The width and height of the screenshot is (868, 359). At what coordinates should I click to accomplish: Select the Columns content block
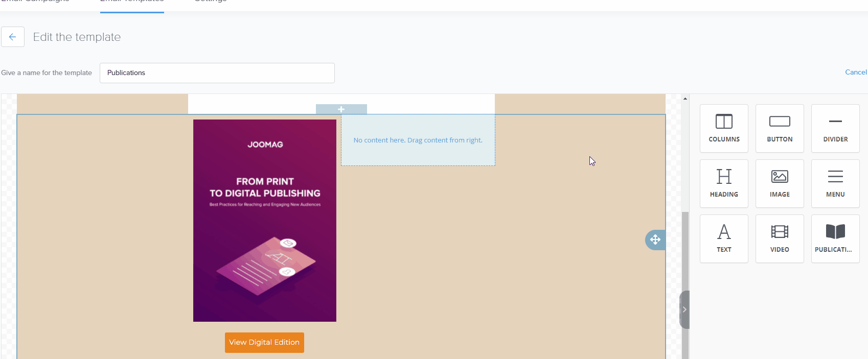tap(724, 128)
